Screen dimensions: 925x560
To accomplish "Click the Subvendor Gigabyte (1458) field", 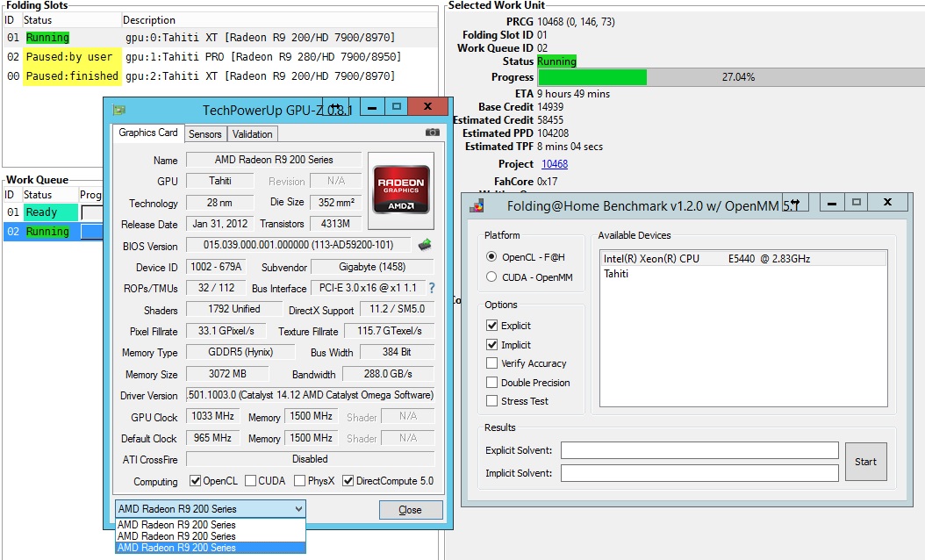I will click(x=372, y=267).
